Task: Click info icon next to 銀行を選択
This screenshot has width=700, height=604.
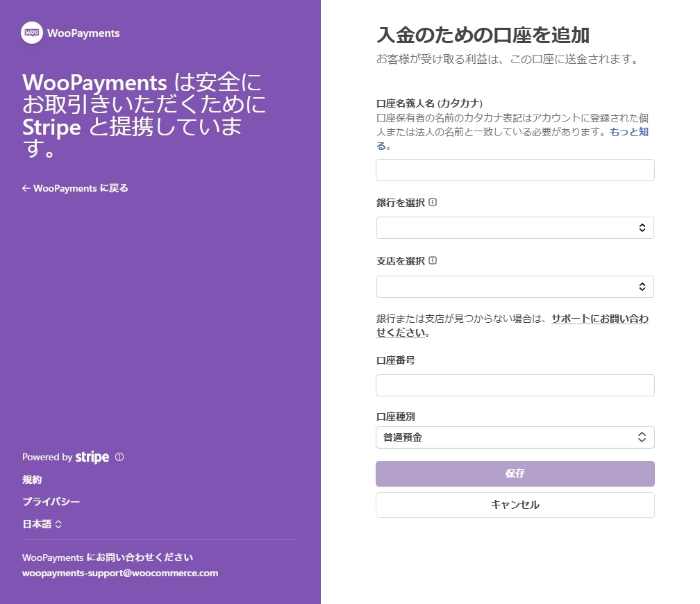Action: point(433,203)
